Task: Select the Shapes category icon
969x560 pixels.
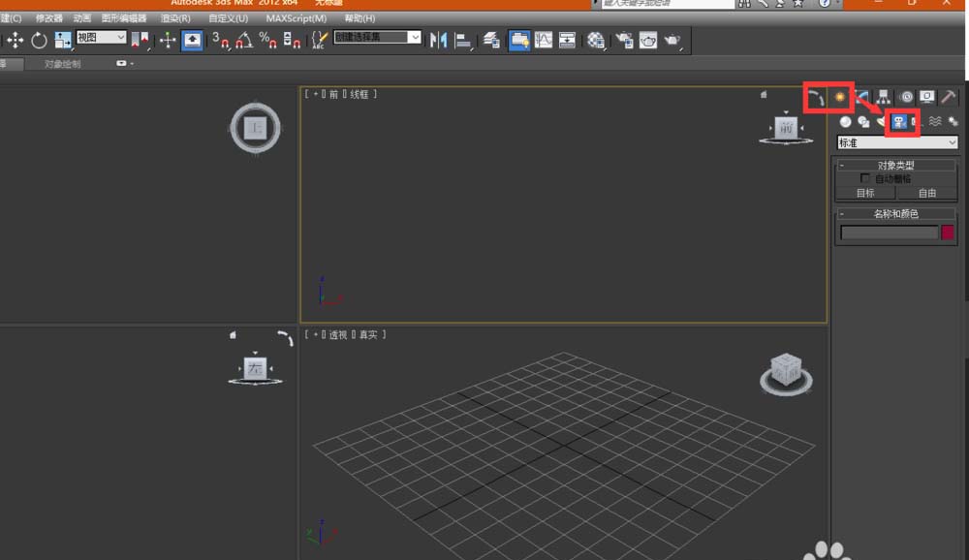Action: coord(863,122)
